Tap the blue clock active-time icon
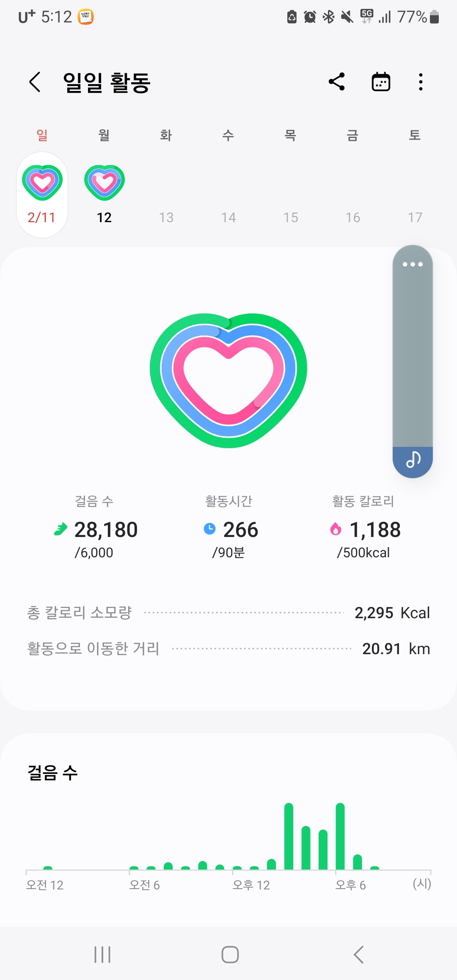The image size is (457, 980). pos(209,529)
